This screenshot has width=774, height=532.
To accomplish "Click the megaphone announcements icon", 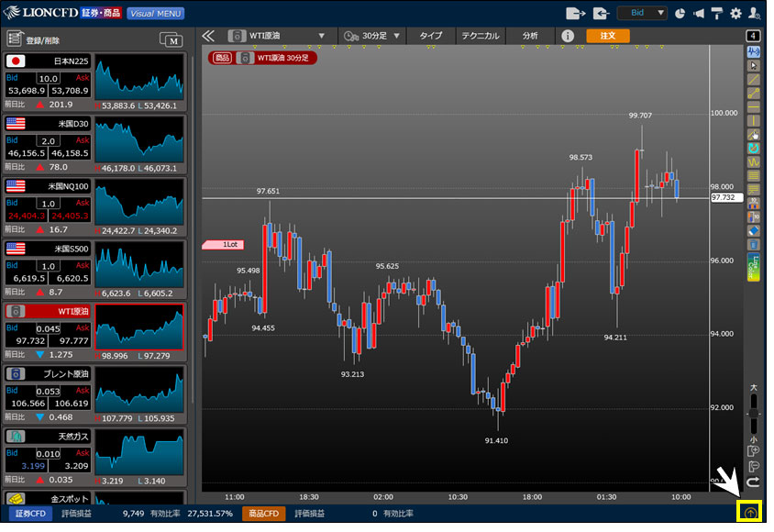I will (701, 14).
